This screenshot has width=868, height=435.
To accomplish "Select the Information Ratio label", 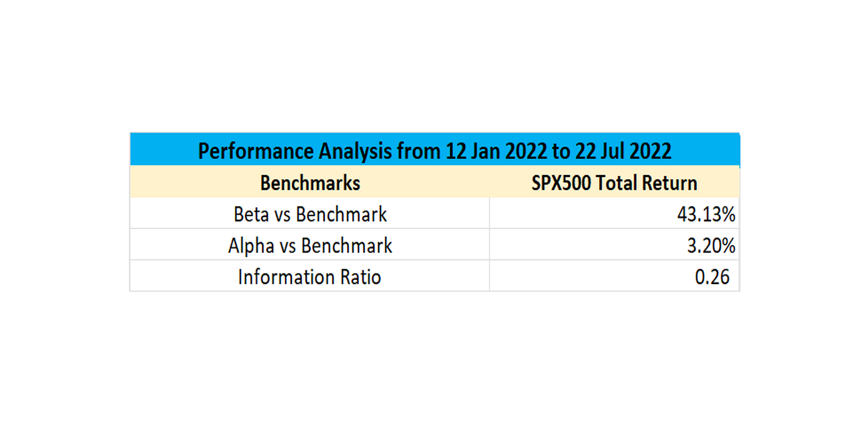I will [x=310, y=276].
